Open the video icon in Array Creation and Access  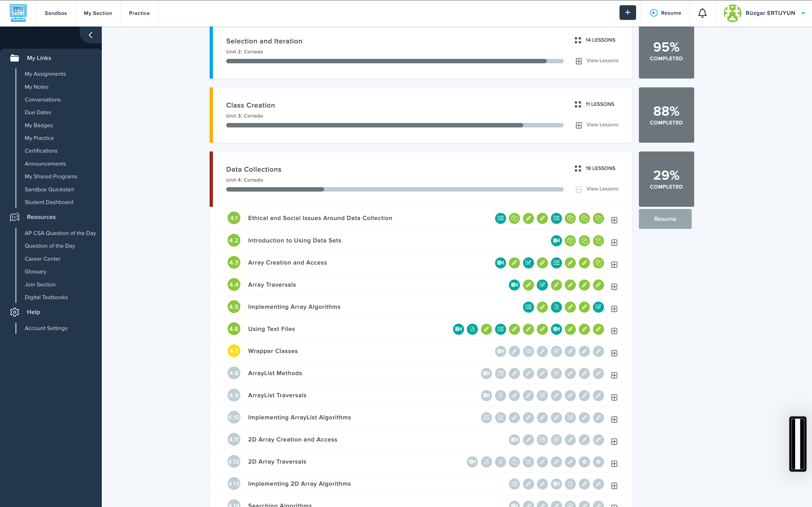click(x=500, y=263)
